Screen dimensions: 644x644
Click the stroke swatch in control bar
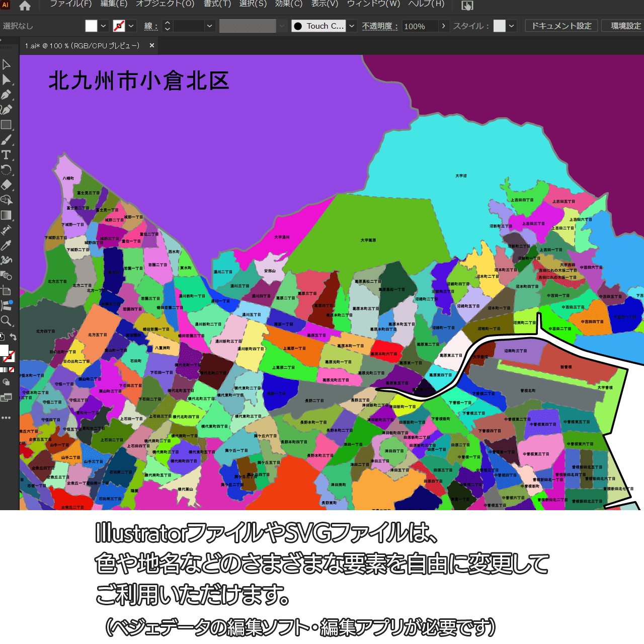coord(119,26)
